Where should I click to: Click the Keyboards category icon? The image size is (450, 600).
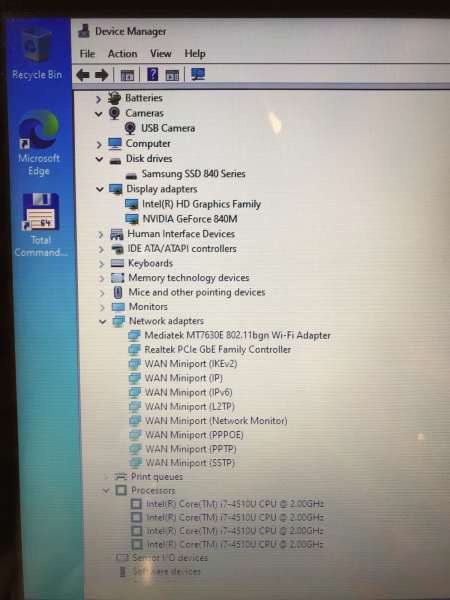(117, 263)
